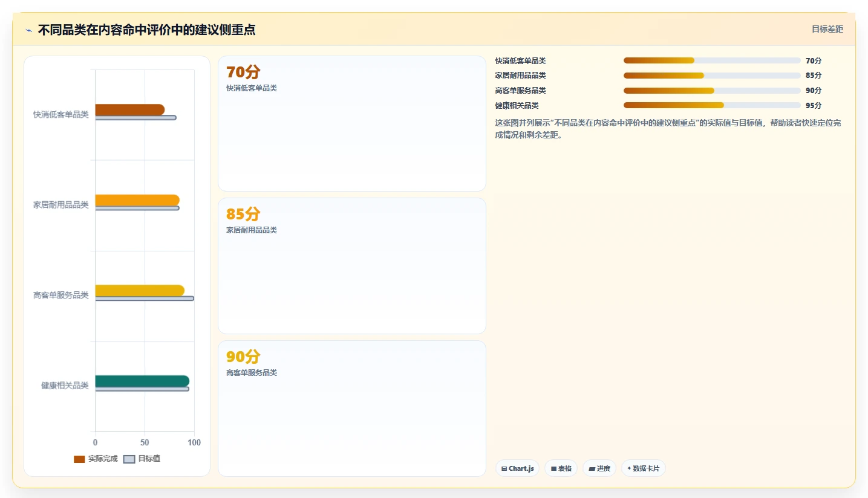Click the 健康相关品类 label in the progress list
This screenshot has width=868, height=498.
[x=517, y=105]
